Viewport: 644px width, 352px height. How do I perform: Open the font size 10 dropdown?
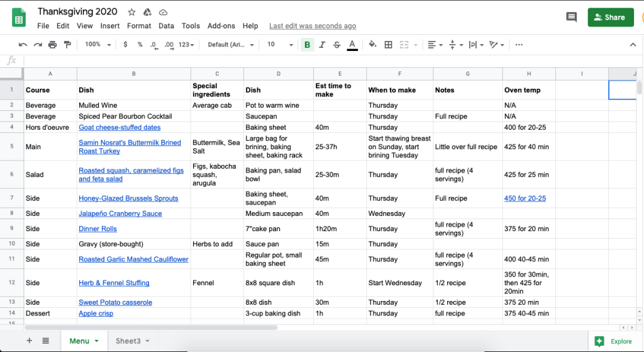(x=280, y=45)
